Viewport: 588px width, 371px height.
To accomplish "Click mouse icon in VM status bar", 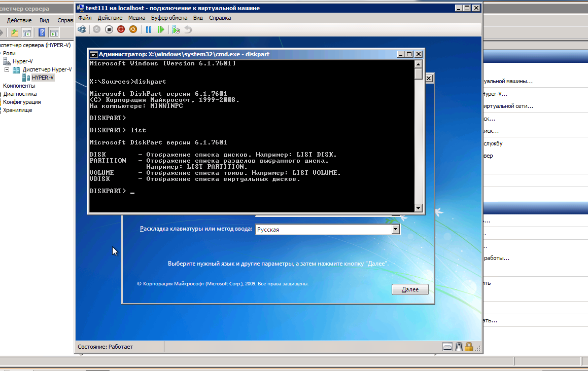I will coord(459,347).
